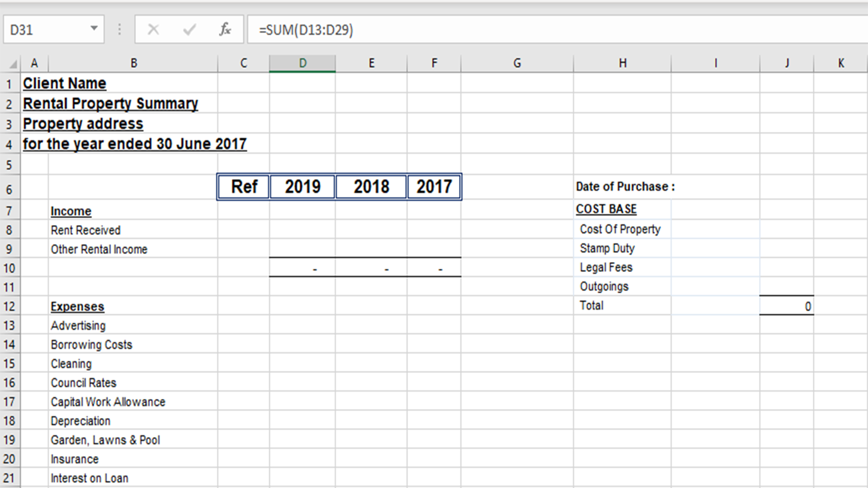The image size is (868, 488).
Task: Click the Cancel (X) formula bar icon
Action: [x=153, y=30]
